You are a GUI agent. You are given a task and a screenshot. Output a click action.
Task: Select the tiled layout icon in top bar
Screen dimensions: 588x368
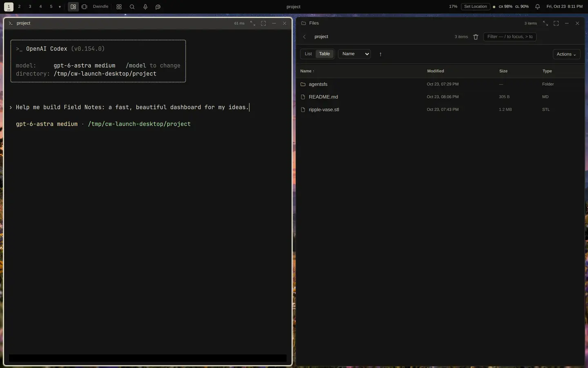click(73, 7)
